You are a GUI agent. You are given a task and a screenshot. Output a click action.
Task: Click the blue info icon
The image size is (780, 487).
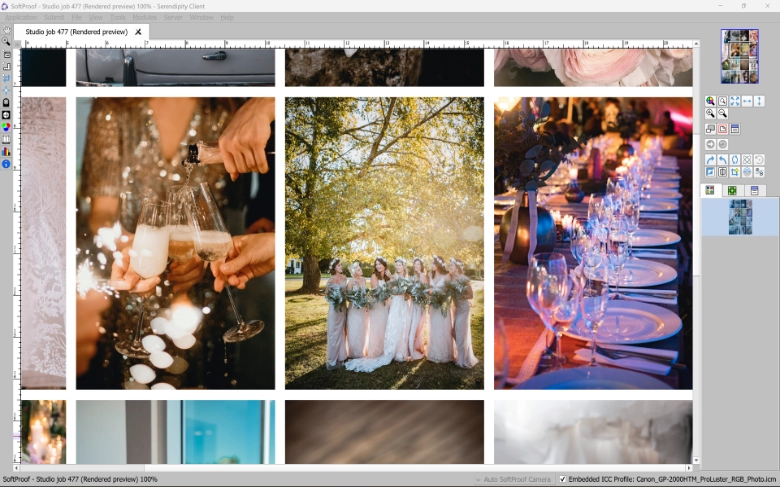coord(7,163)
